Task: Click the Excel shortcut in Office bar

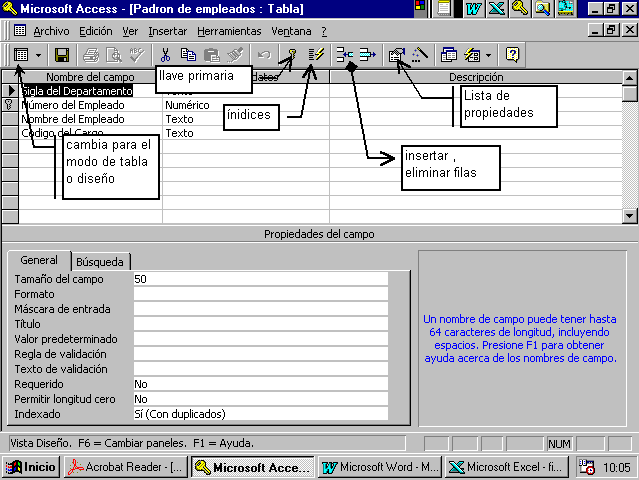Action: [496, 9]
